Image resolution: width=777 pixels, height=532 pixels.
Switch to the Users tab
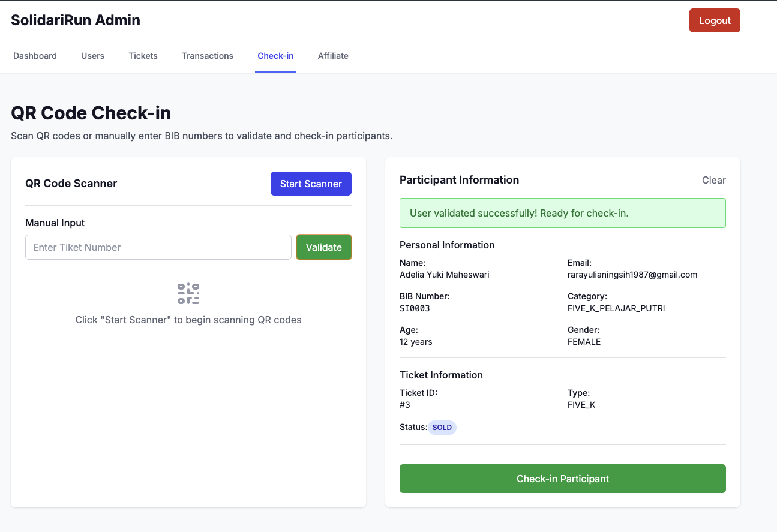(92, 56)
